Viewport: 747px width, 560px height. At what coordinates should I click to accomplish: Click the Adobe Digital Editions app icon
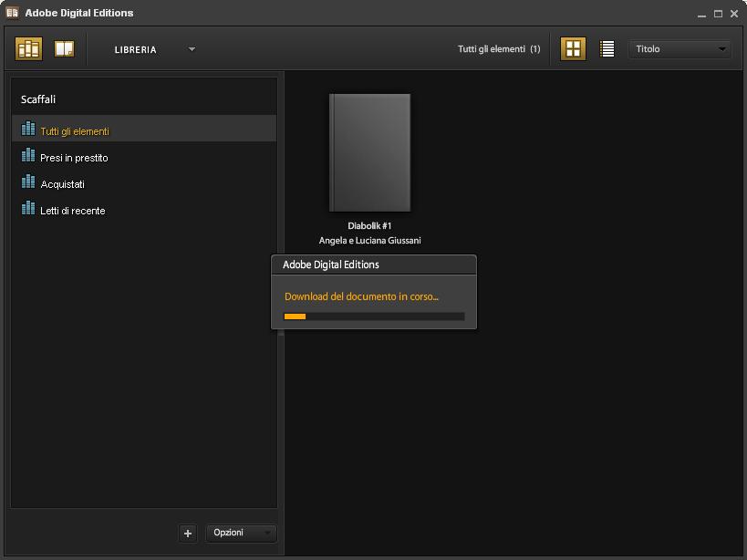13,13
